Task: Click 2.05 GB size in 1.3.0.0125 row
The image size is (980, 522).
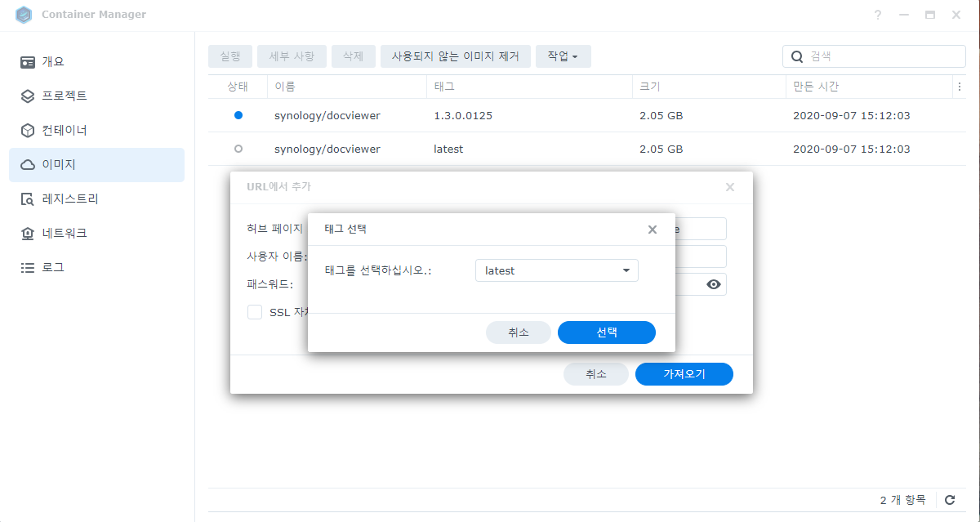Action: (x=661, y=116)
